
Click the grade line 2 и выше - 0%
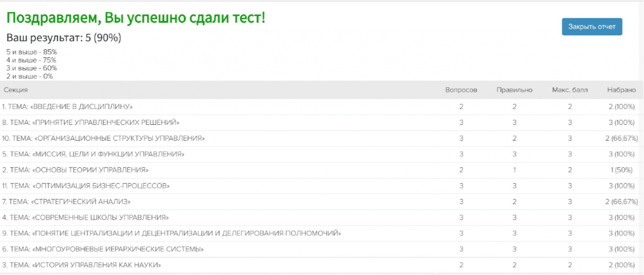(30, 76)
